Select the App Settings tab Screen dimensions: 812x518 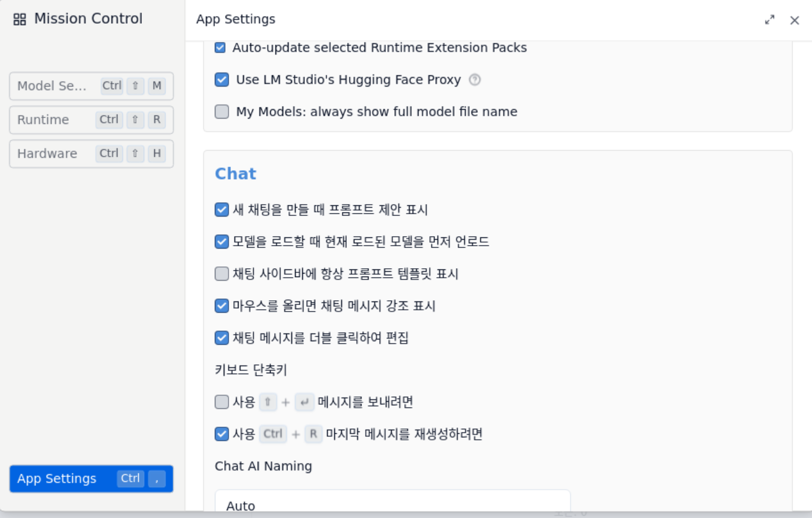[91, 479]
